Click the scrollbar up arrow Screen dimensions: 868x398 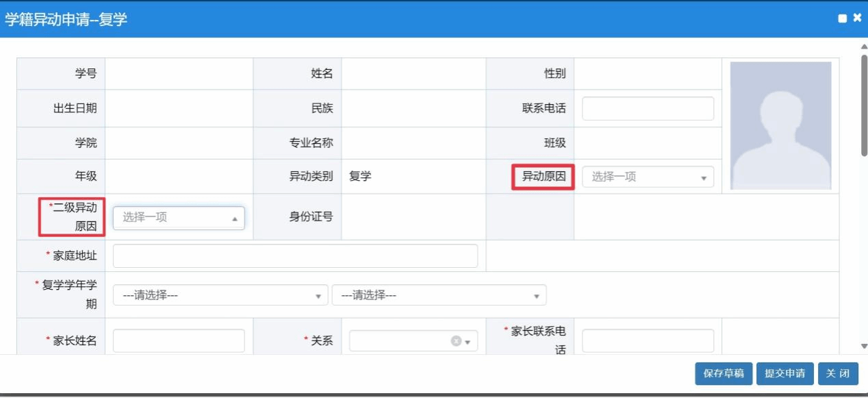pos(863,47)
